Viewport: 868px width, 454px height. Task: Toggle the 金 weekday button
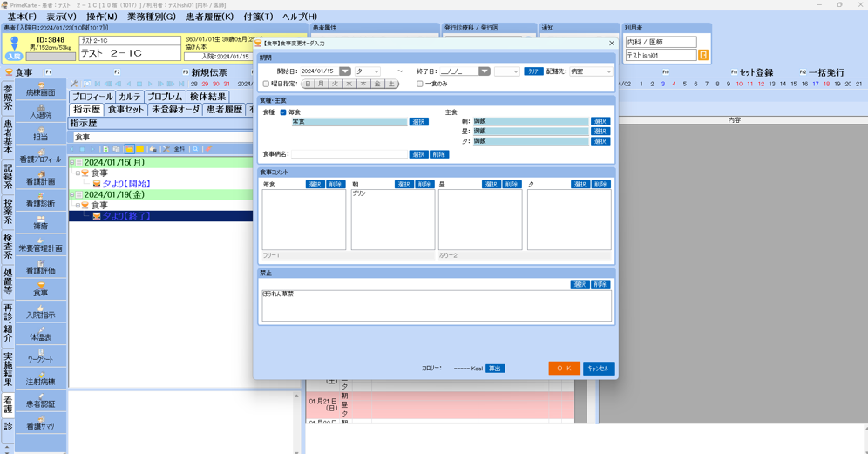pyautogui.click(x=377, y=84)
